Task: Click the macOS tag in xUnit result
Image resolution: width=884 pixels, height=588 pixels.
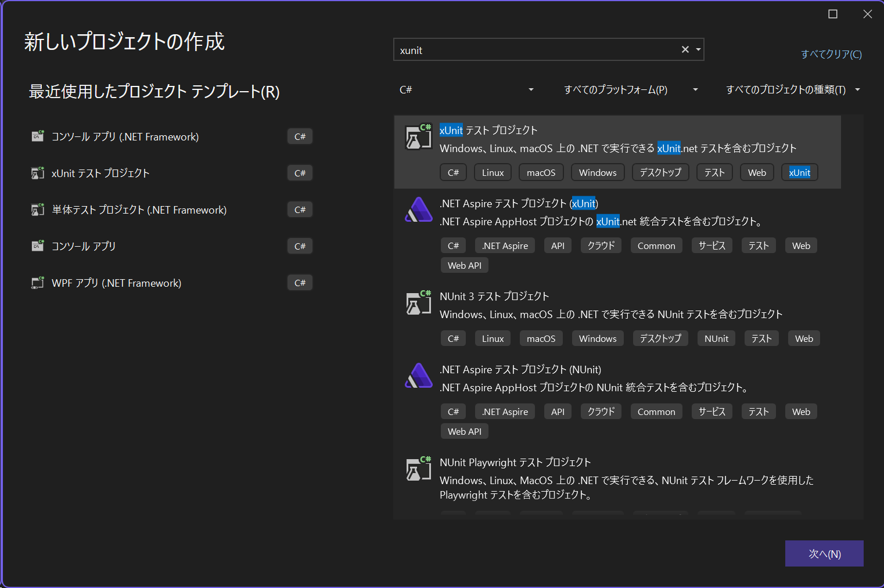Action: [x=541, y=172]
